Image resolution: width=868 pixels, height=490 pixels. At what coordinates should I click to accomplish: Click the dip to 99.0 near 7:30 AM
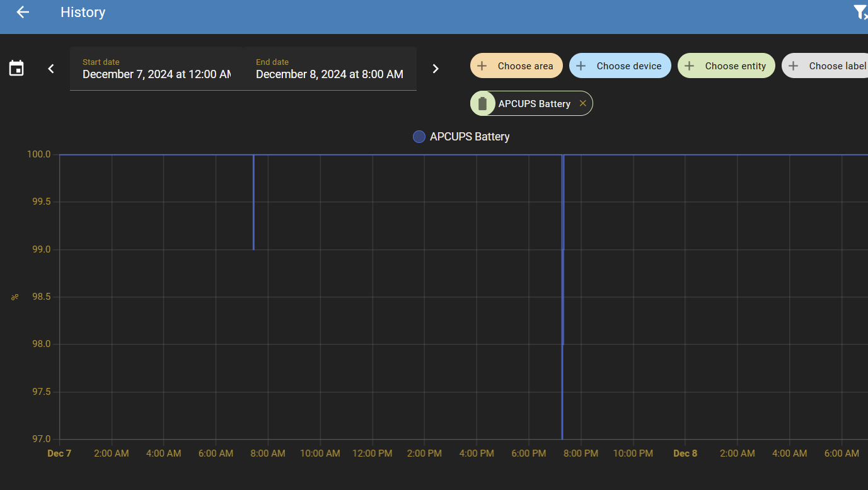point(253,249)
